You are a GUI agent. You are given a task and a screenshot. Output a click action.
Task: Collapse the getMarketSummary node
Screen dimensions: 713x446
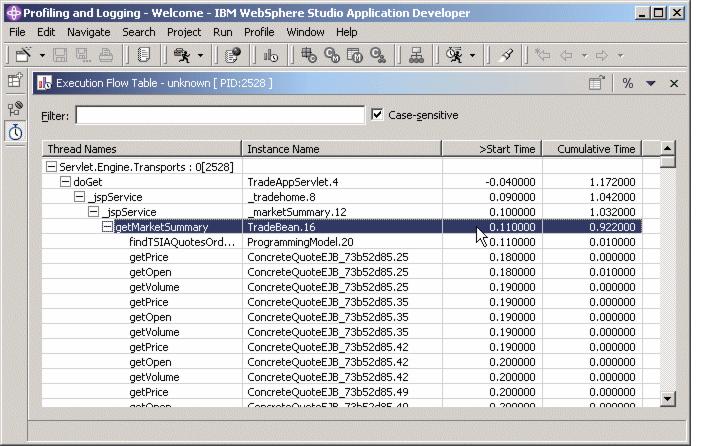[107, 227]
